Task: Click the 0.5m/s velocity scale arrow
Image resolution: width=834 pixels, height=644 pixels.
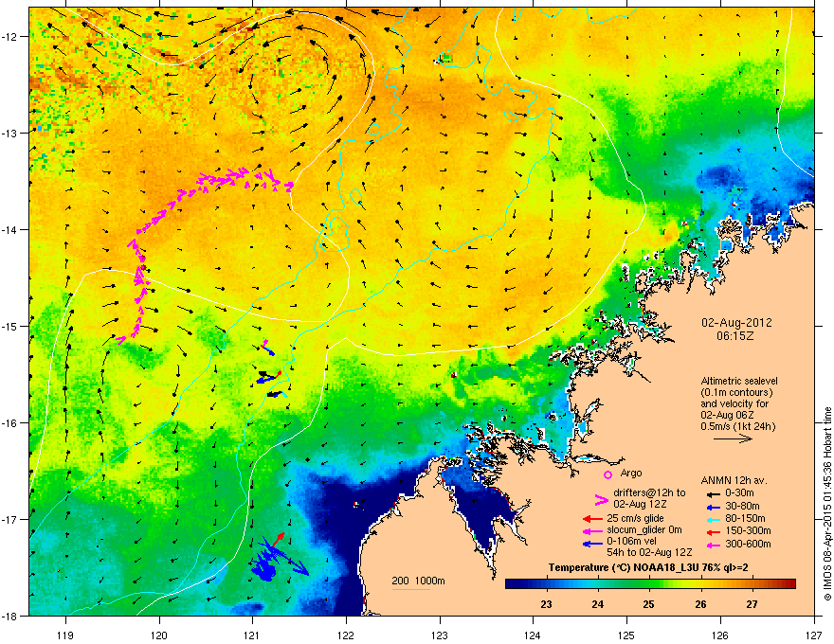Action: 733,438
